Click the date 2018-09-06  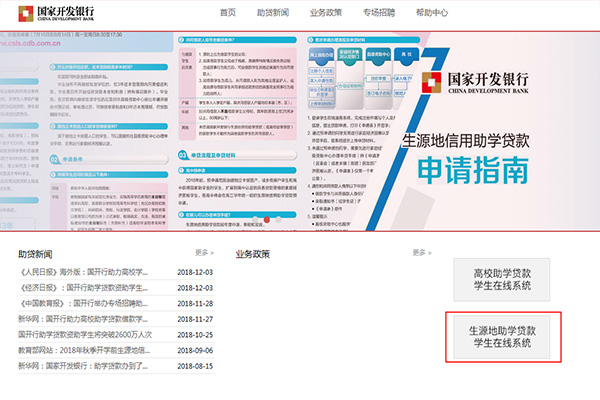[195, 350]
